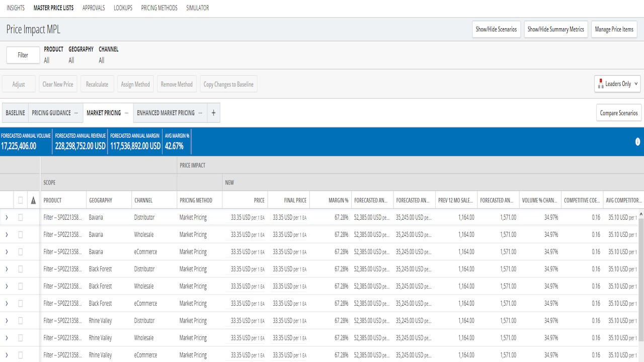Expand the Bavaria Distributor row
This screenshot has height=362, width=644.
tap(7, 218)
